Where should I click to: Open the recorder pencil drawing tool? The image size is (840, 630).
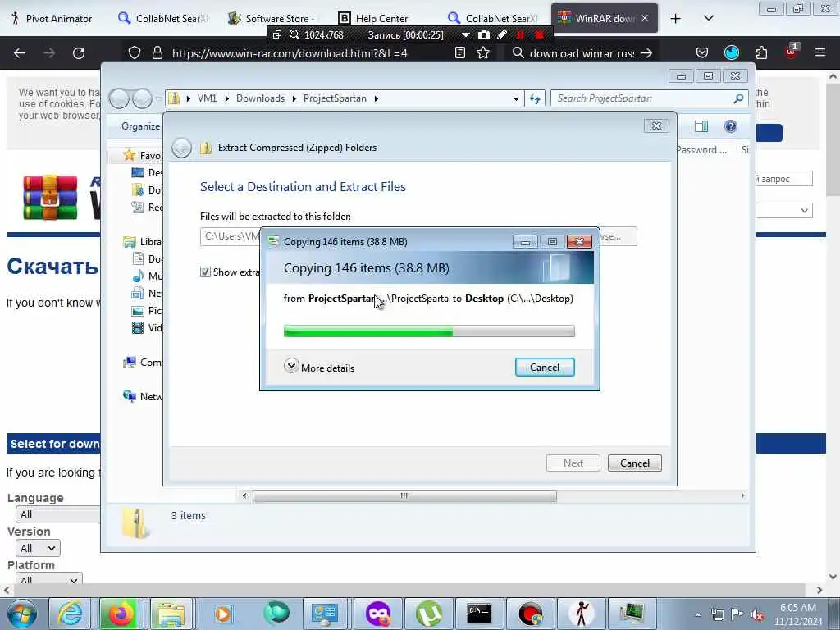[x=502, y=34]
